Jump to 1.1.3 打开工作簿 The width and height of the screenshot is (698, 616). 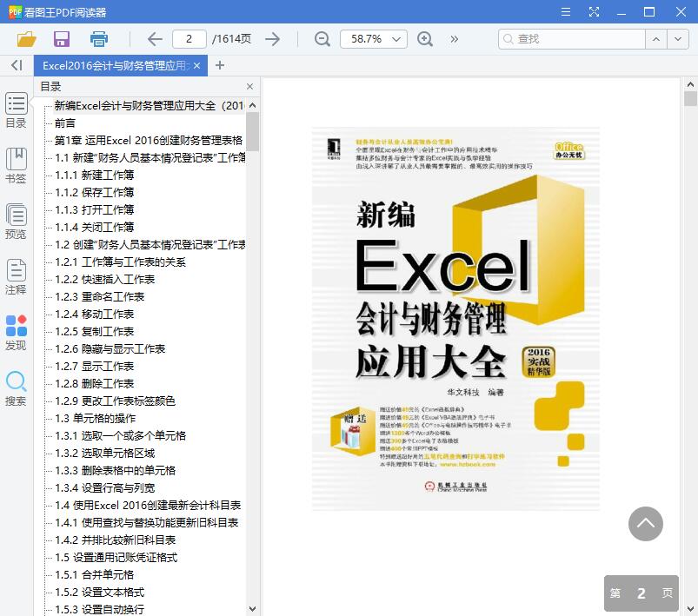point(95,209)
